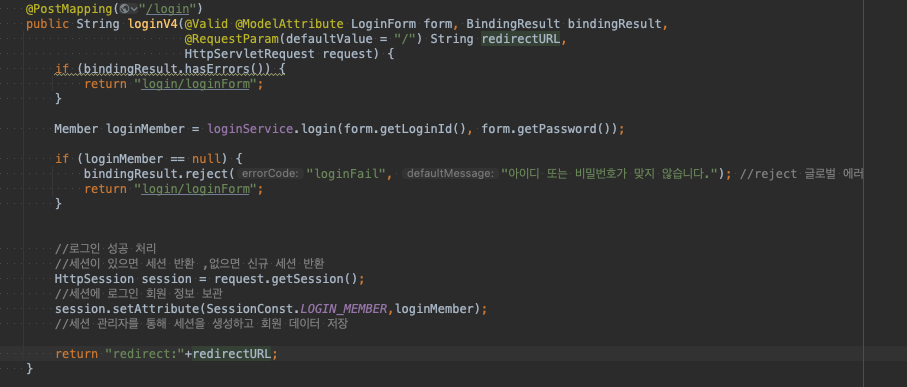Click the //로그인 성공 처리 comment

coord(105,249)
